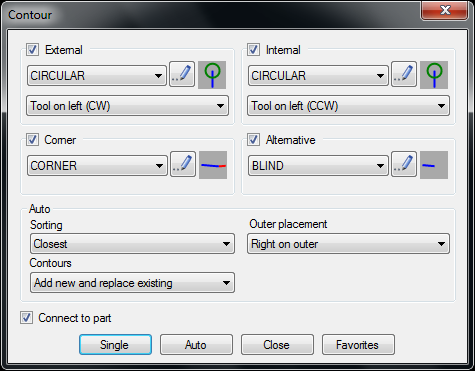
Task: Click the Single button
Action: [x=115, y=345]
